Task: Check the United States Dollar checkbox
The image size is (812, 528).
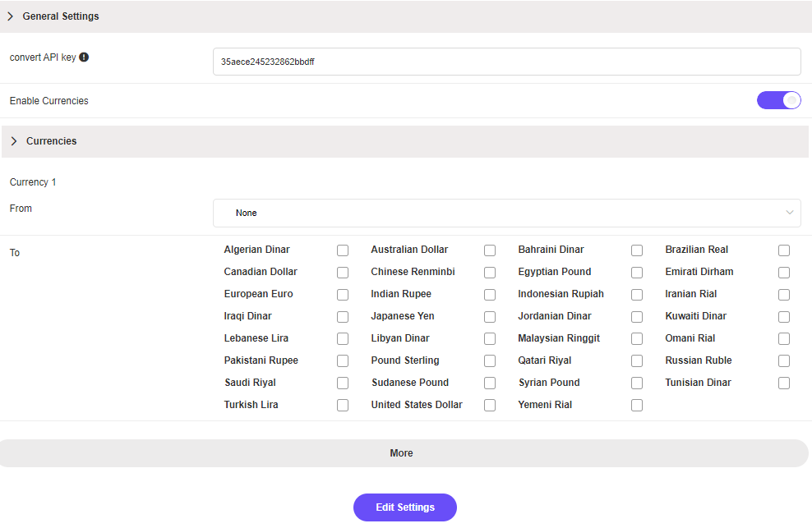Action: [x=490, y=406]
